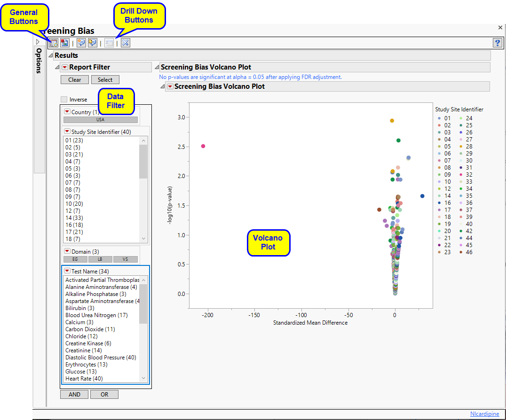Collapse the Results section disclosure triangle
The image size is (506, 420).
pyautogui.click(x=51, y=55)
